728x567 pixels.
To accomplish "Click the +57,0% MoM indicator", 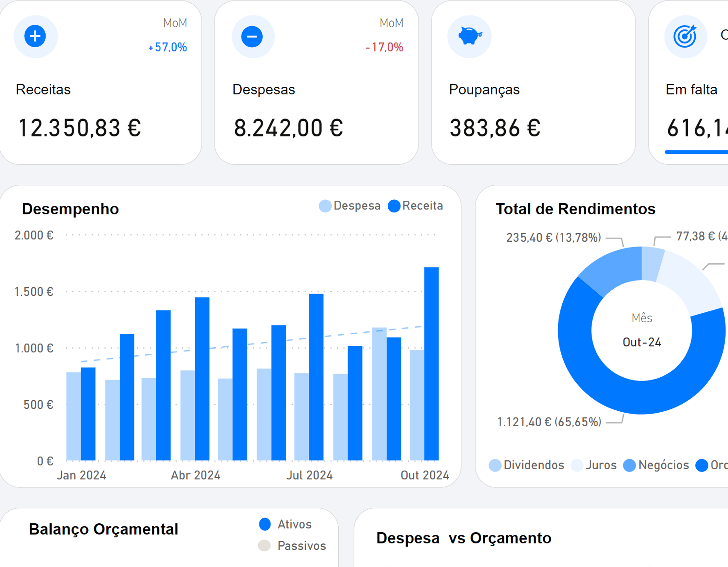I will 168,47.
